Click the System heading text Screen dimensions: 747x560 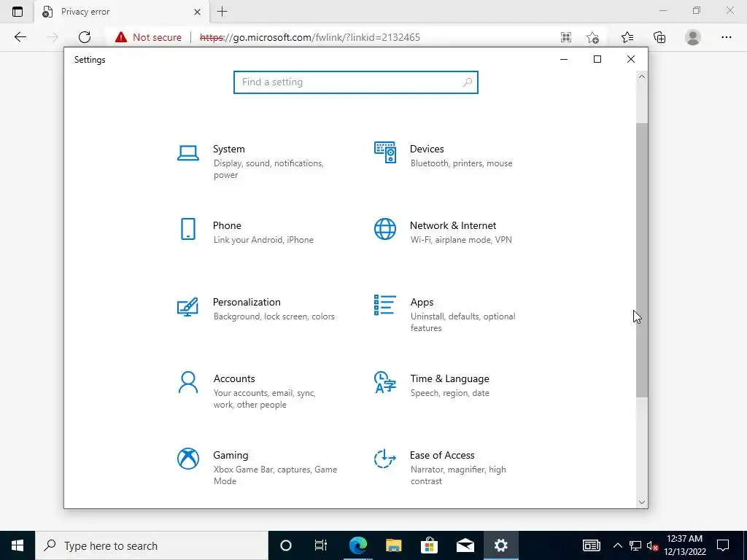coord(228,149)
